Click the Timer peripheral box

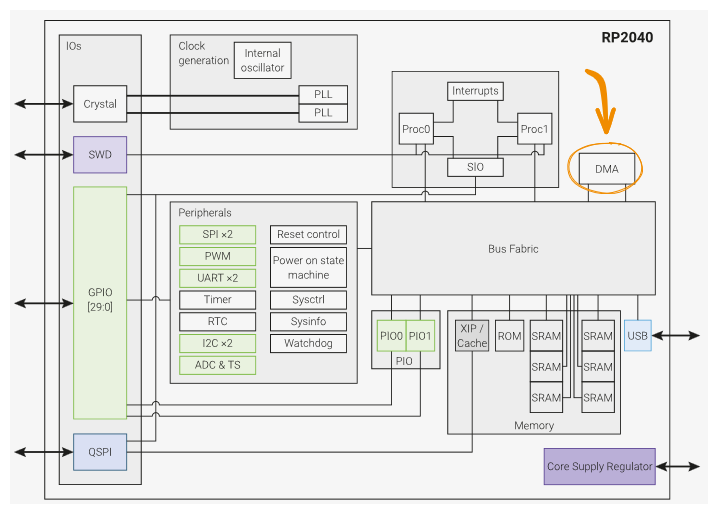[x=218, y=300]
